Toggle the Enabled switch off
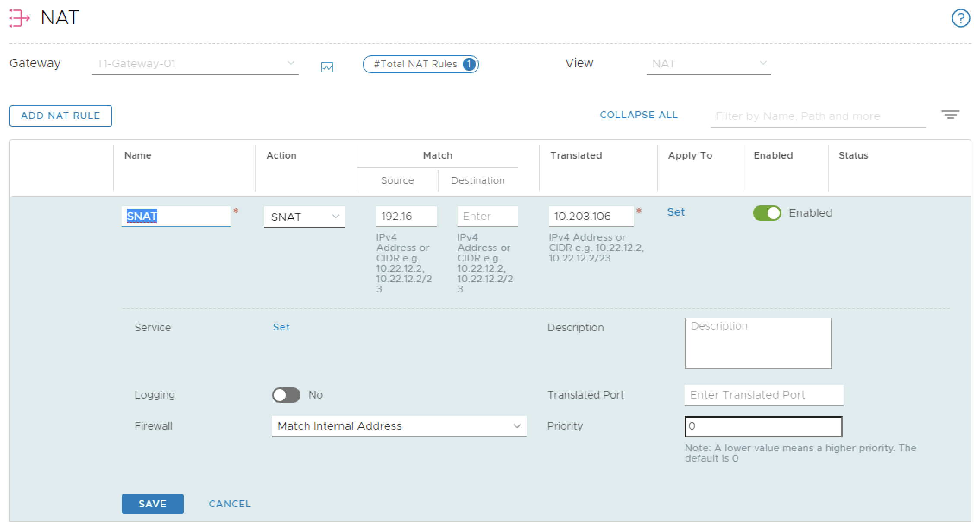This screenshot has height=522, width=980. (x=767, y=213)
